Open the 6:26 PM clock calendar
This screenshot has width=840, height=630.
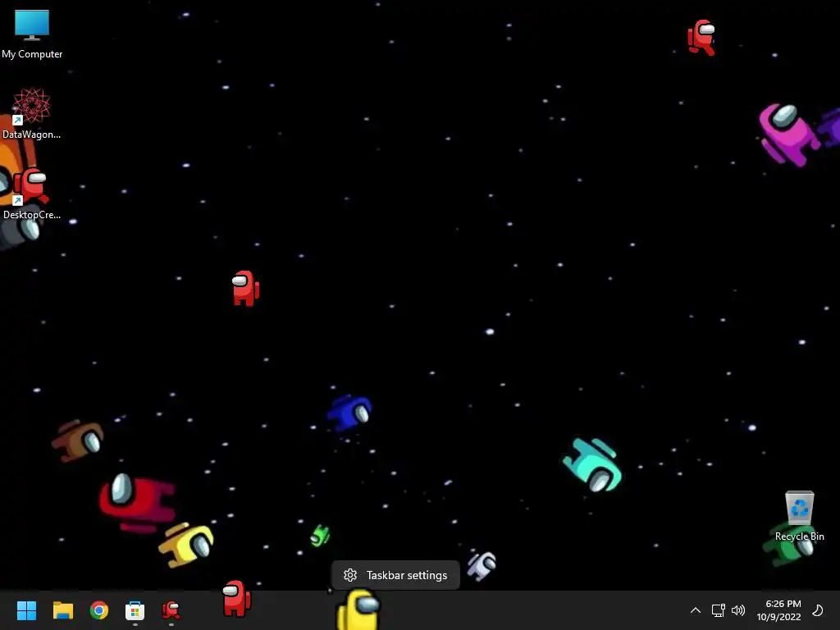pos(778,610)
